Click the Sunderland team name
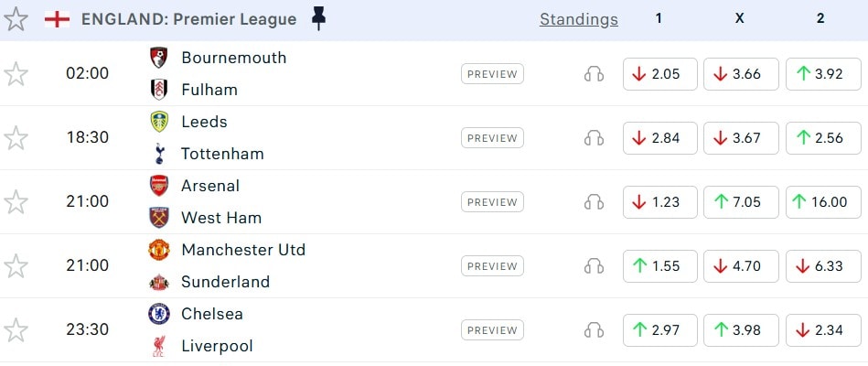This screenshot has height=366, width=868. click(x=225, y=282)
